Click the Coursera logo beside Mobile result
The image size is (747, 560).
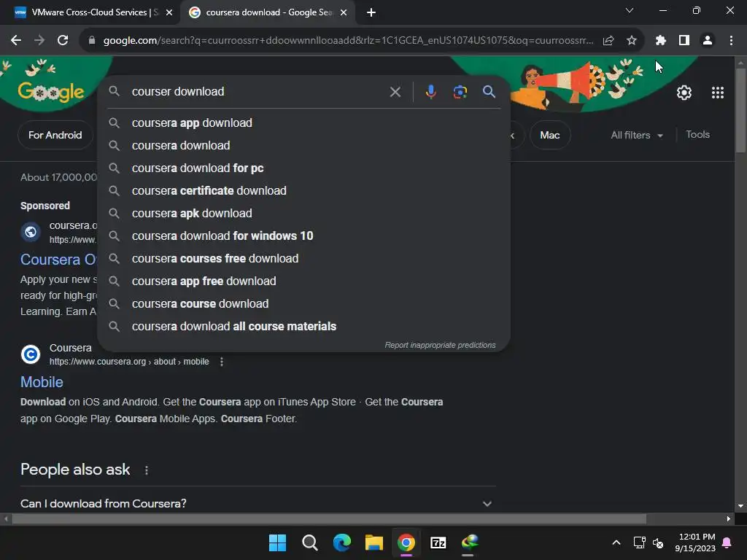coord(31,354)
